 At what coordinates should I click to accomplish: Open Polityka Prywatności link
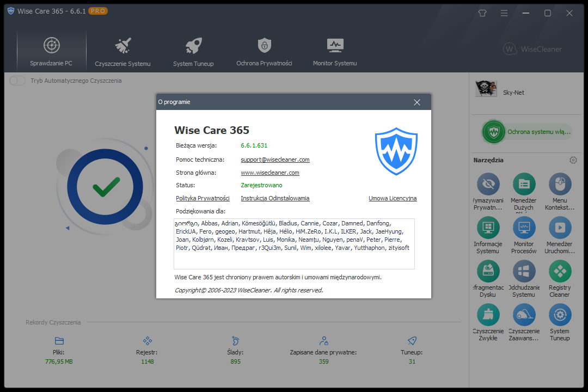pyautogui.click(x=203, y=198)
